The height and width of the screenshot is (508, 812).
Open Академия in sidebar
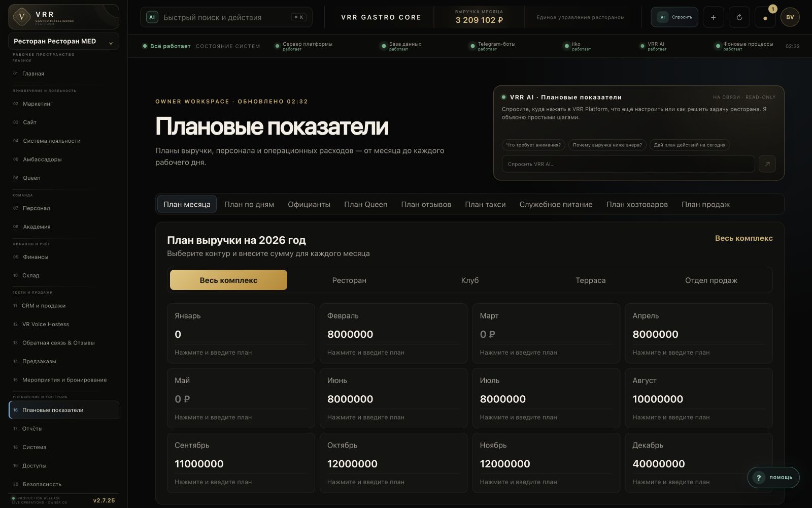(x=63, y=227)
